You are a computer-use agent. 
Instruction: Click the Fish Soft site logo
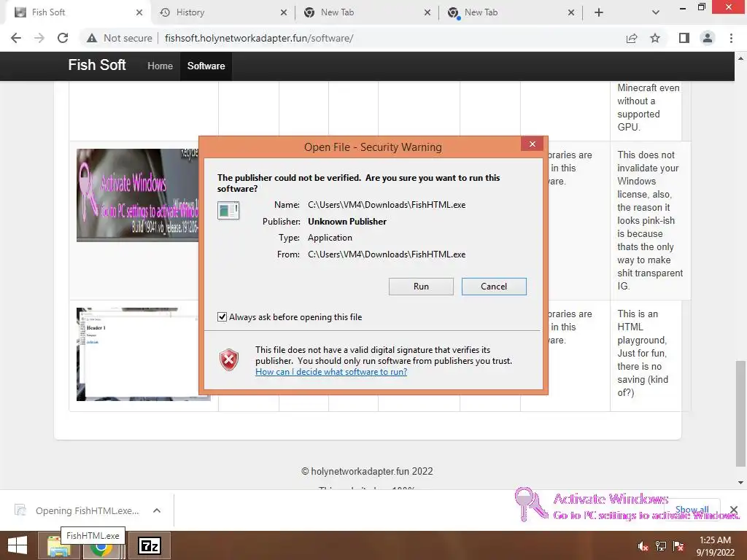point(97,65)
